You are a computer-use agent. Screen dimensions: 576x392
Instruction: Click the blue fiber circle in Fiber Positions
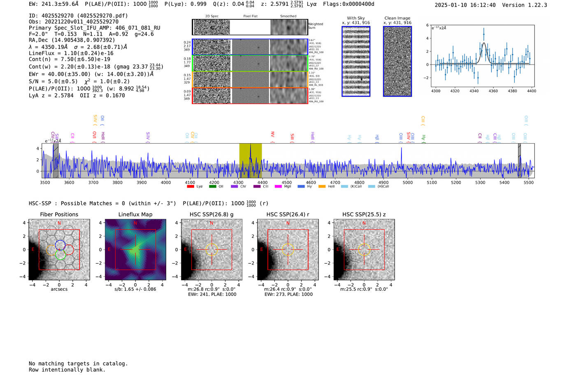pos(60,244)
